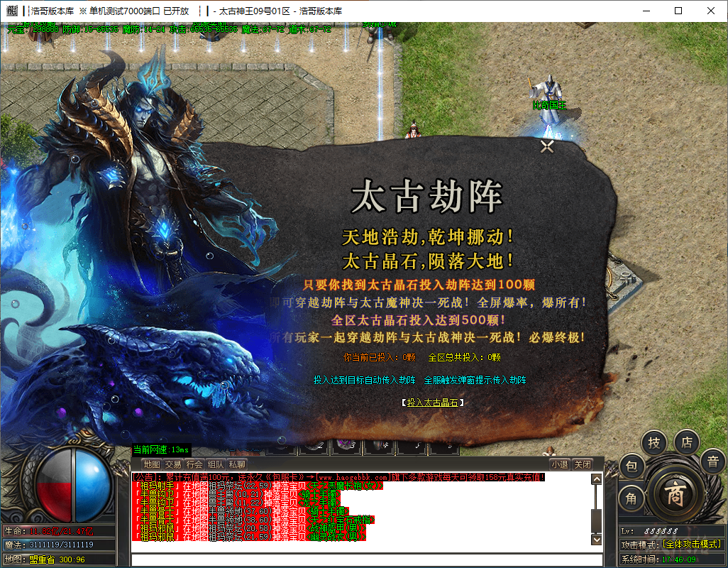Click the 公告 announcement line in chat

point(338,477)
